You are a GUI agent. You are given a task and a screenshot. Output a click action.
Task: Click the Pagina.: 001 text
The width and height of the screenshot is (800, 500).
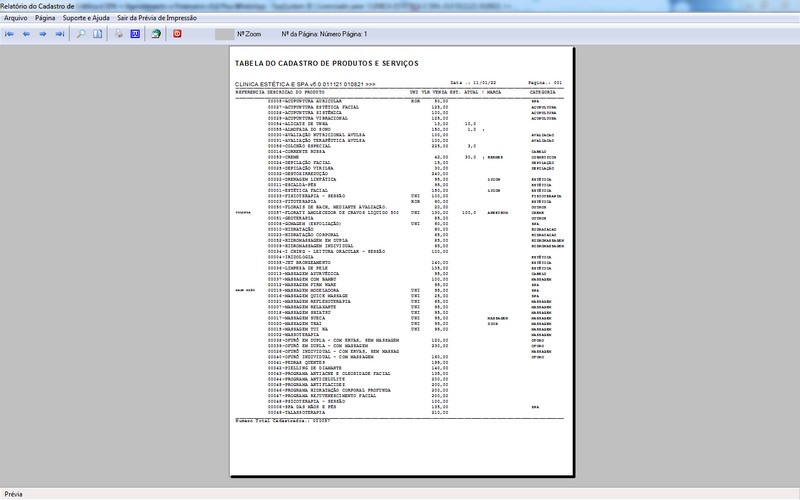(x=545, y=82)
